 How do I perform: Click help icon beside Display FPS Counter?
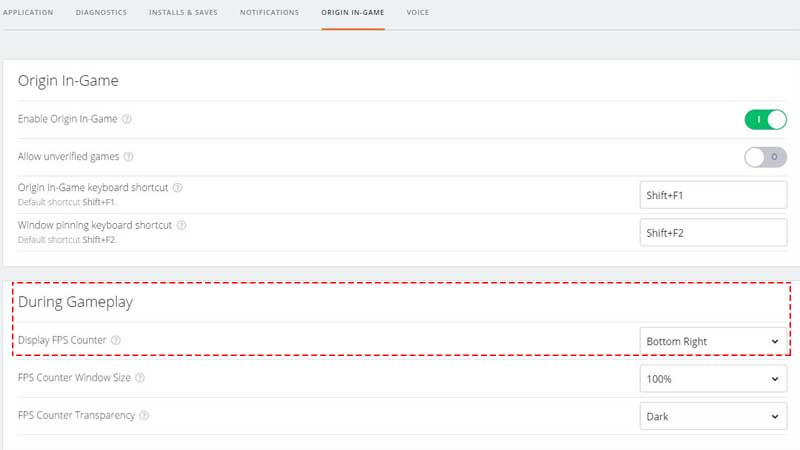coord(116,341)
